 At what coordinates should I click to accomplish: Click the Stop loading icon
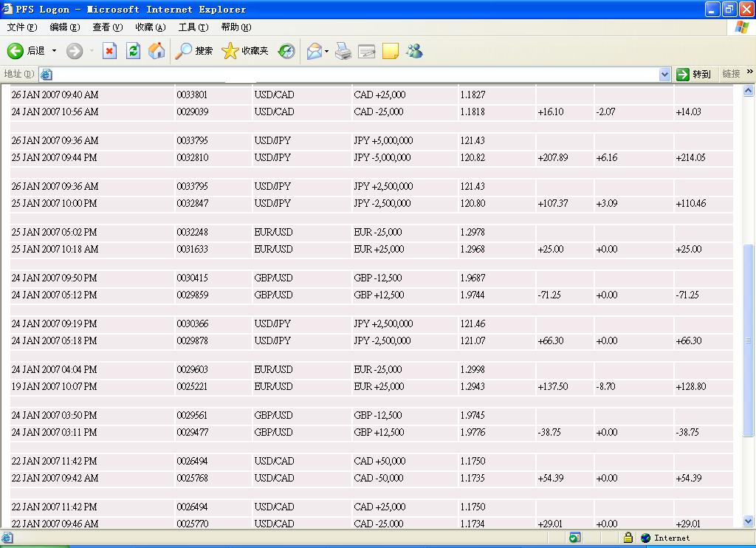point(109,51)
